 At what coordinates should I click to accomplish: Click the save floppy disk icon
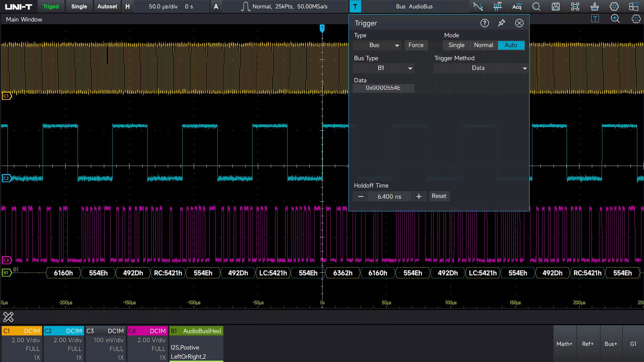(556, 6)
